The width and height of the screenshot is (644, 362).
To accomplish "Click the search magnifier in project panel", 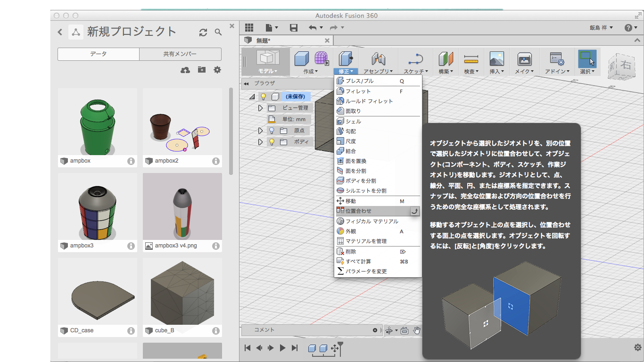I will click(218, 32).
